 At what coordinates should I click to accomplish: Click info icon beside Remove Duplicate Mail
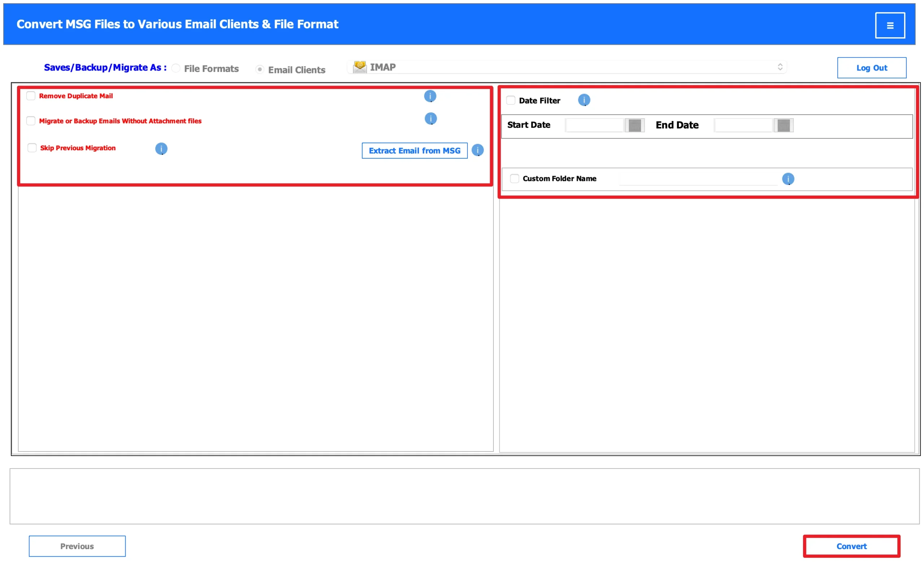tap(430, 96)
